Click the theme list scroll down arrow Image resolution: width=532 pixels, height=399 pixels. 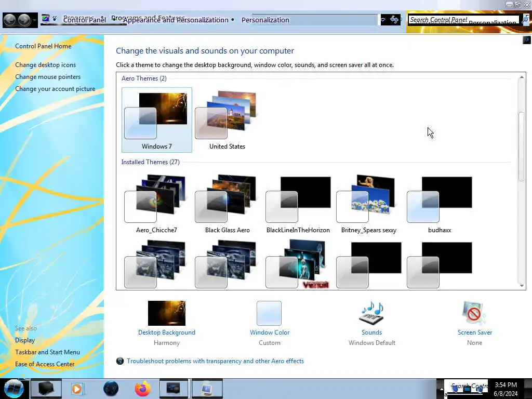[522, 285]
